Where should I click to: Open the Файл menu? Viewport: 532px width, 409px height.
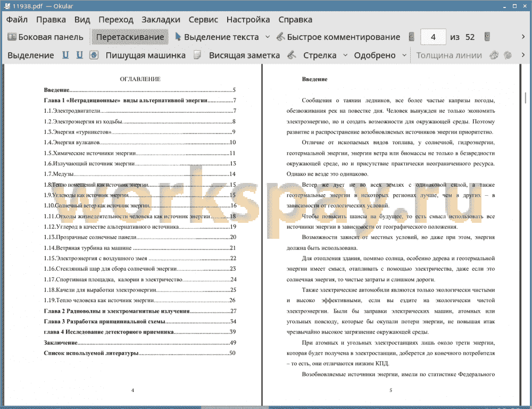(17, 20)
